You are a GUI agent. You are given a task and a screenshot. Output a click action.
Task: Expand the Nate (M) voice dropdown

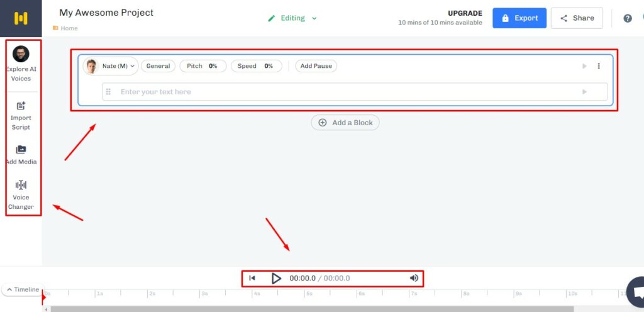click(x=111, y=66)
